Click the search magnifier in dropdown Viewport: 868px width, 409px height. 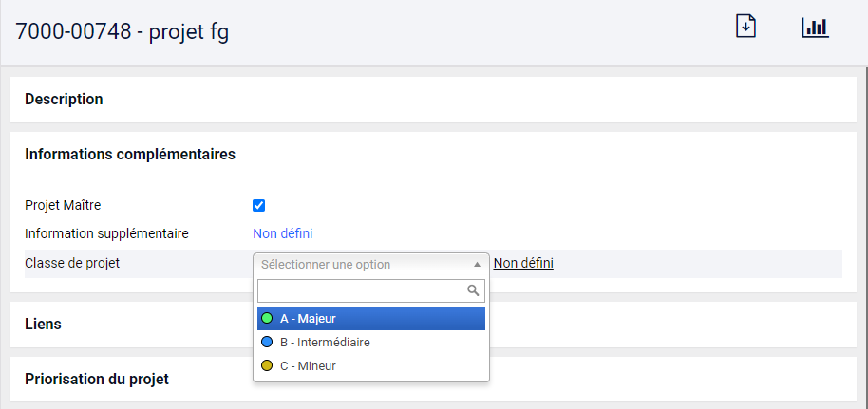coord(473,290)
